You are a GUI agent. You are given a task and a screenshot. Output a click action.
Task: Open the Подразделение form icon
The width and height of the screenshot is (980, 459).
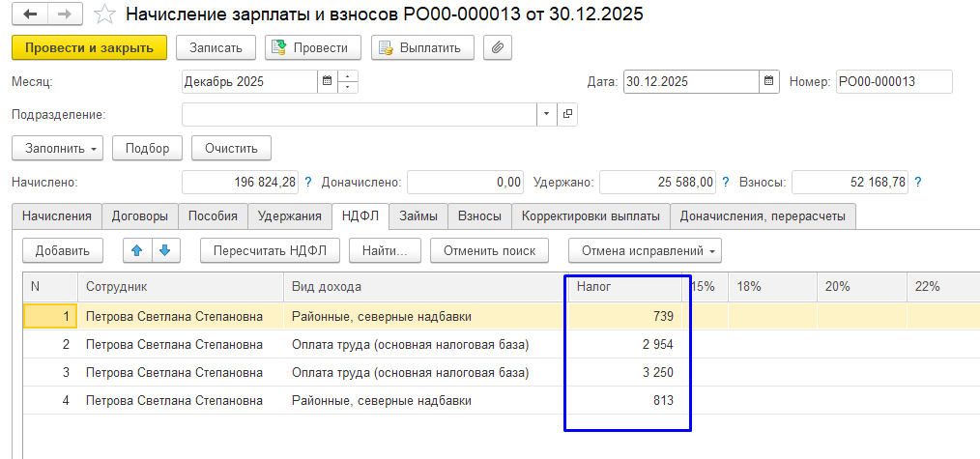[x=567, y=115]
